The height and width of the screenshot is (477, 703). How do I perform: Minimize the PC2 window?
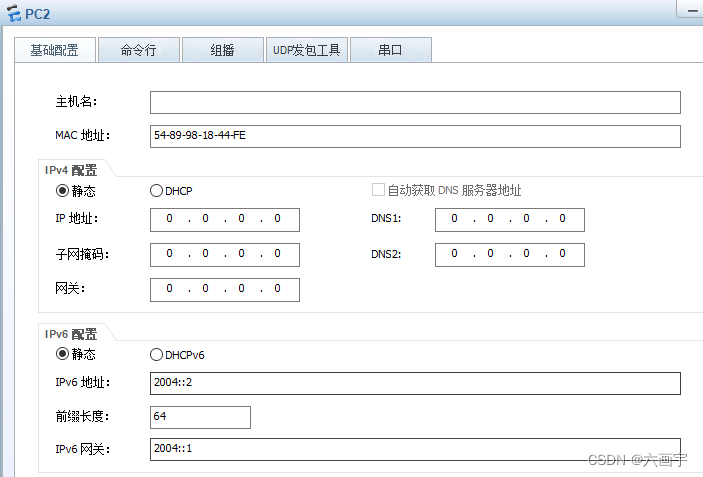click(691, 9)
